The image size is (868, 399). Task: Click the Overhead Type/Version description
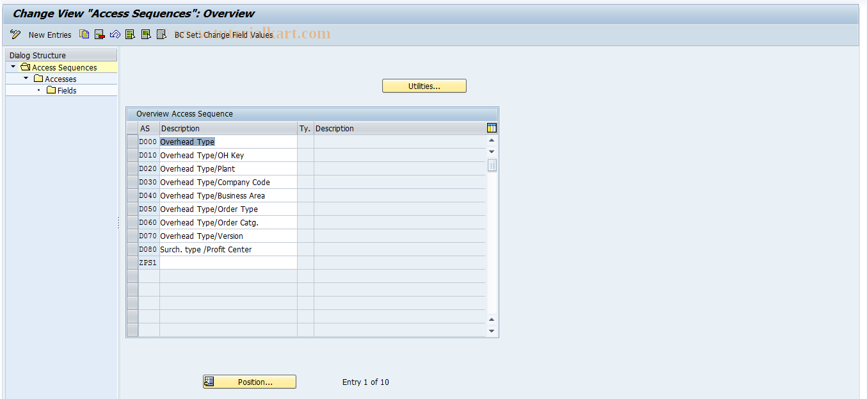click(229, 236)
